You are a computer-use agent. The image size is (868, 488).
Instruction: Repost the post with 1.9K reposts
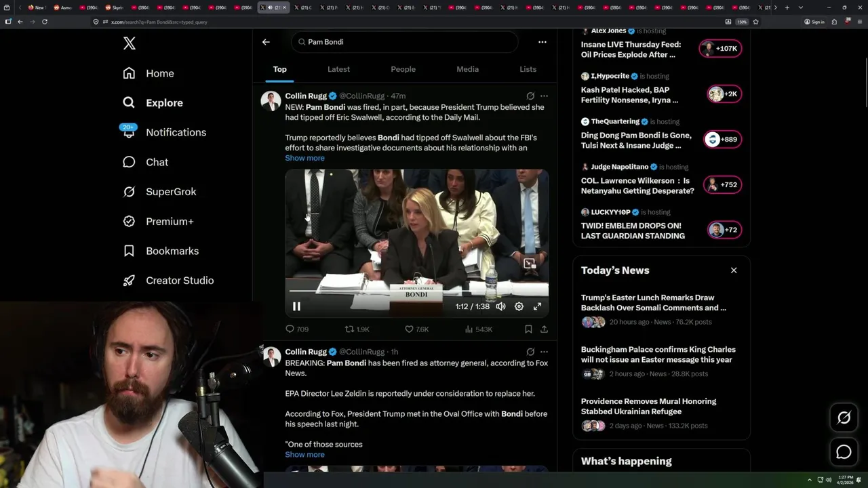point(357,329)
